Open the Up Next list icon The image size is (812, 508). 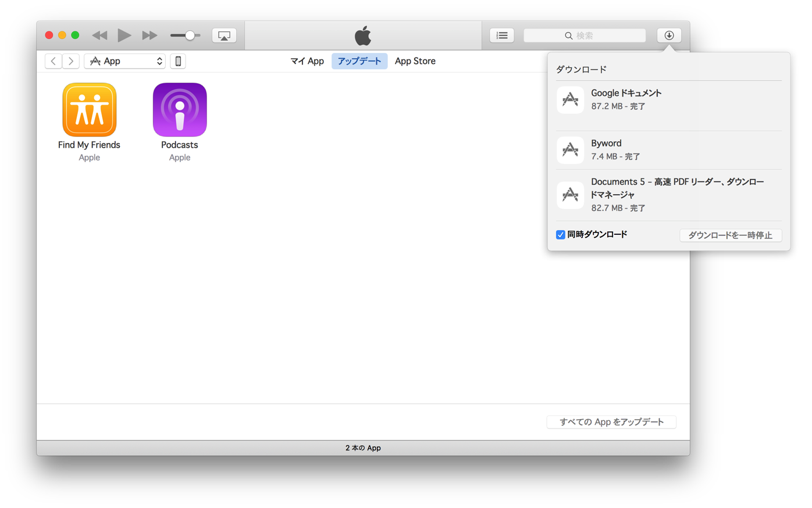[x=502, y=35]
